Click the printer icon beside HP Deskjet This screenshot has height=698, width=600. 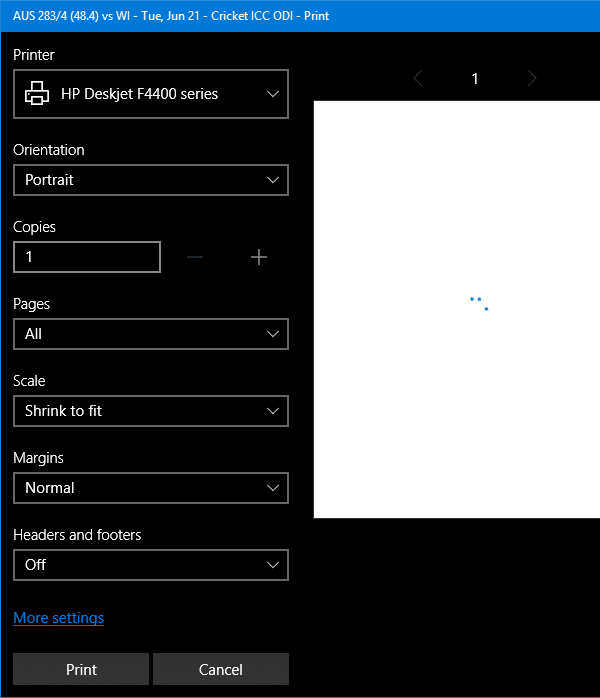tap(37, 93)
